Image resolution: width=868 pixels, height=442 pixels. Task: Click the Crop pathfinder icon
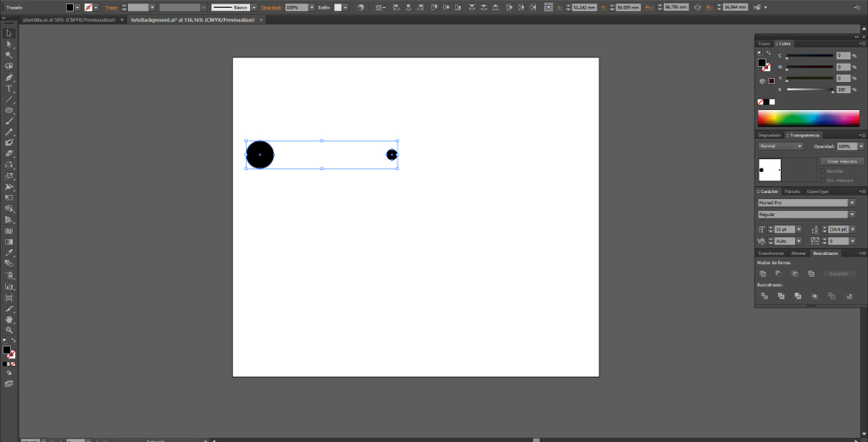[x=815, y=296]
